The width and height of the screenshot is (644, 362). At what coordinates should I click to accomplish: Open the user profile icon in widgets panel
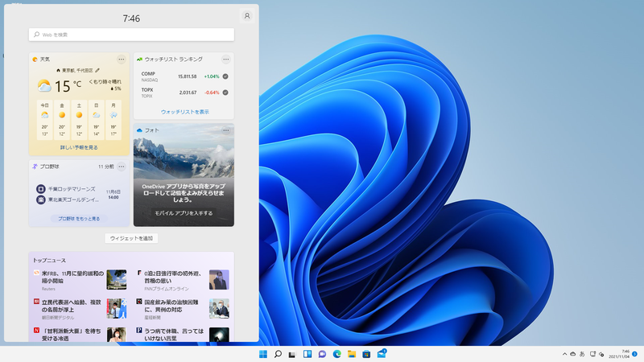pyautogui.click(x=247, y=16)
